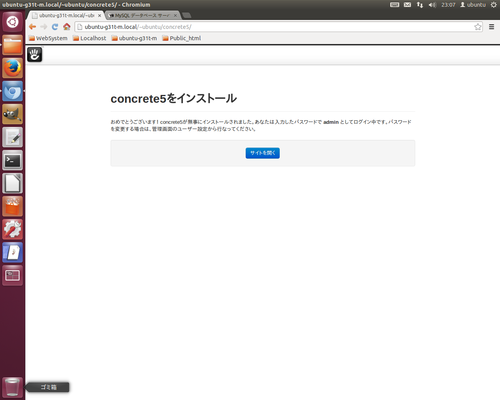The height and width of the screenshot is (400, 500).
Task: Select the ubuntu-g31t-m.local concrete5 tab
Action: (66, 15)
